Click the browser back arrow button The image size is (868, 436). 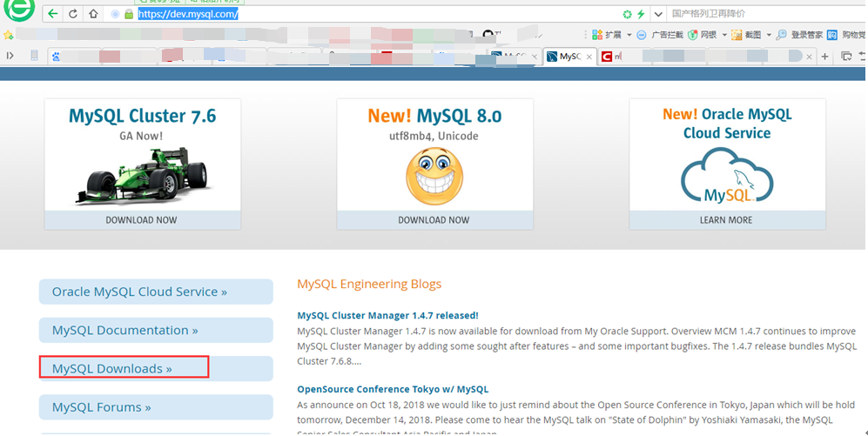(x=52, y=13)
